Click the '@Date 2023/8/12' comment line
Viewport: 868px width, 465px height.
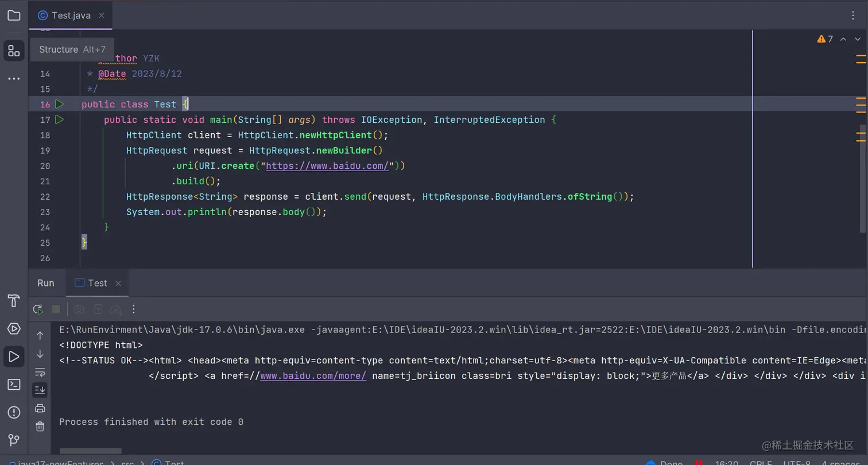pyautogui.click(x=140, y=74)
